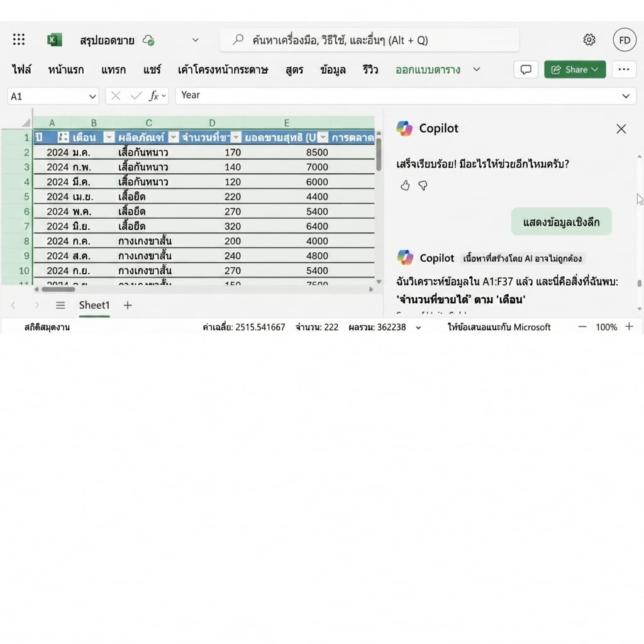Screen dimensions: 644x644
Task: Open the ไฟล์ menu tab
Action: (21, 70)
